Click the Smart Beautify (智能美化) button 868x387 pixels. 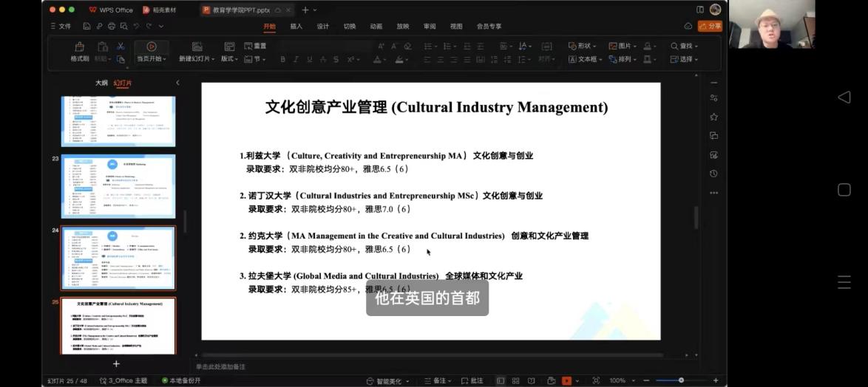pos(387,381)
